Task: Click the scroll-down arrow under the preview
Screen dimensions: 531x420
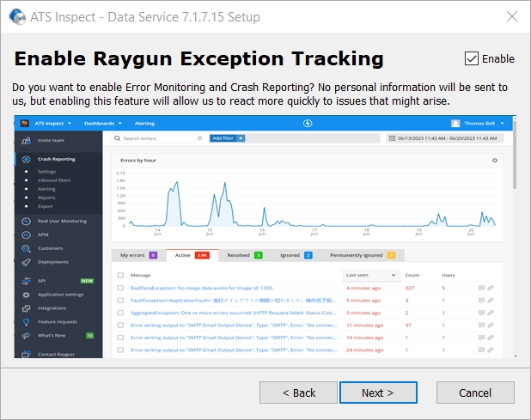Action: [x=515, y=356]
